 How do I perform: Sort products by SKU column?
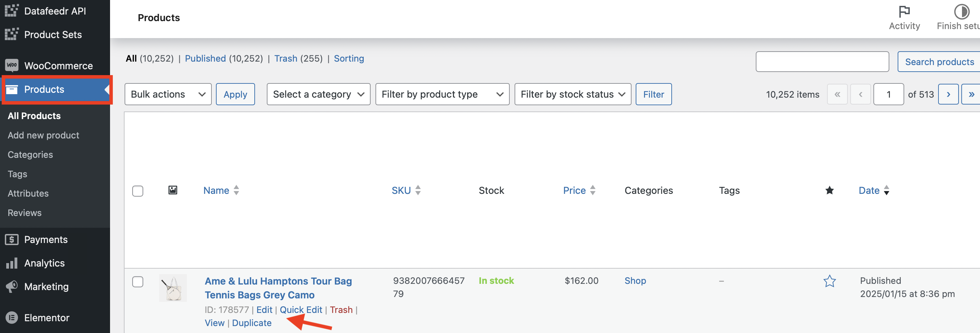tap(406, 190)
